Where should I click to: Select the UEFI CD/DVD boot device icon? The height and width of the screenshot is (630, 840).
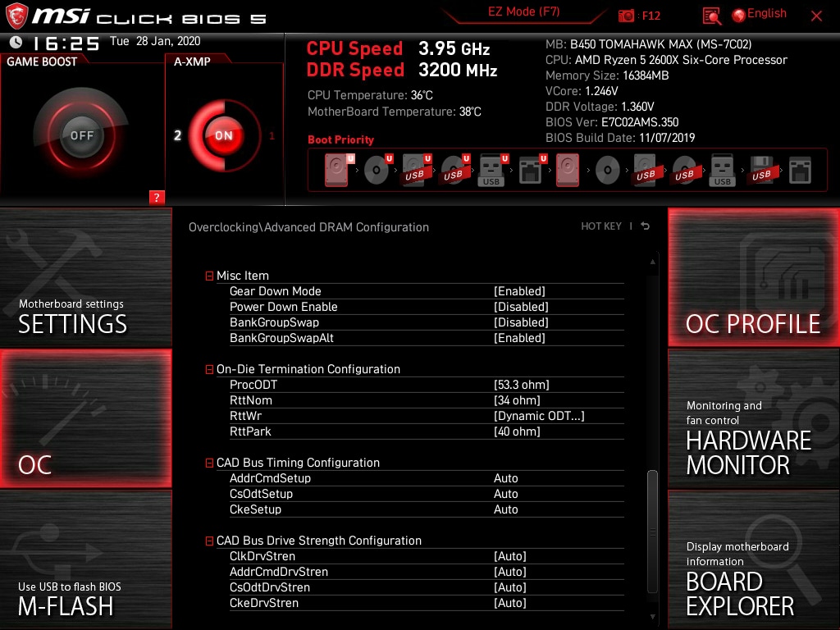coord(377,171)
